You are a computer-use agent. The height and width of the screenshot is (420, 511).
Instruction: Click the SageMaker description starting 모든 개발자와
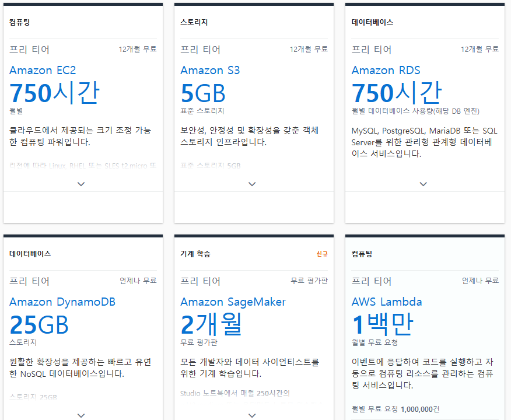[250, 368]
